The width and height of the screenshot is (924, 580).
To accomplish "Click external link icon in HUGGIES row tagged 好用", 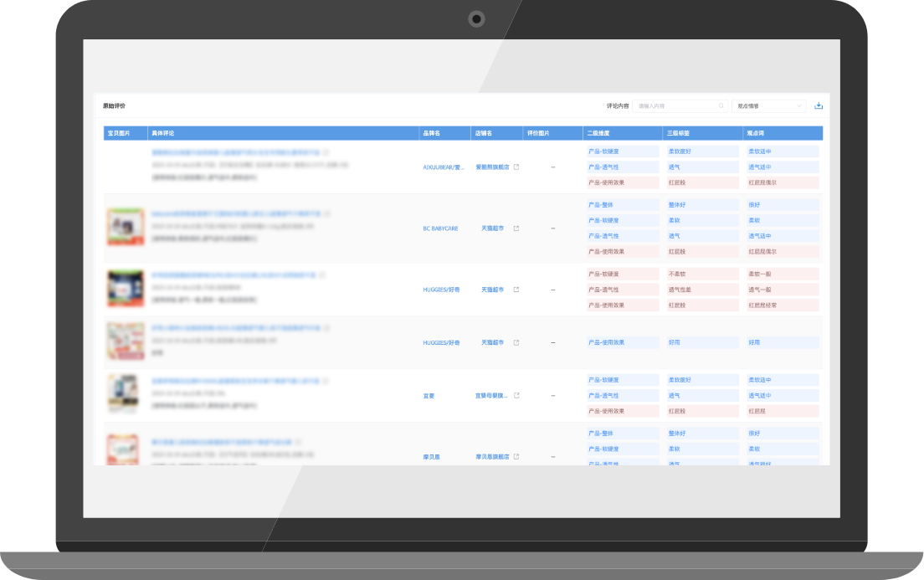I will [x=516, y=342].
